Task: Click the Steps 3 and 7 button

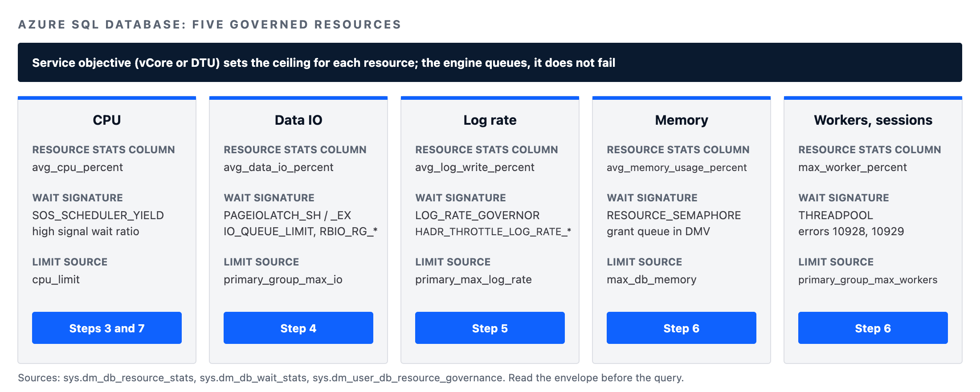Action: (107, 328)
